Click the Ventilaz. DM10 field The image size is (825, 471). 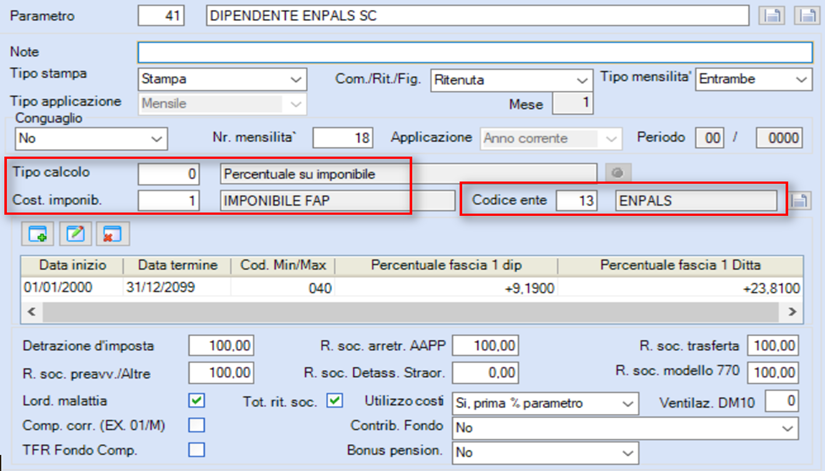pos(782,401)
